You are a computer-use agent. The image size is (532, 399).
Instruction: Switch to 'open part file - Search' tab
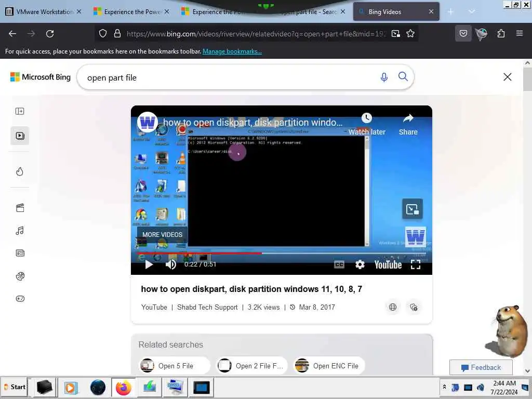click(310, 11)
